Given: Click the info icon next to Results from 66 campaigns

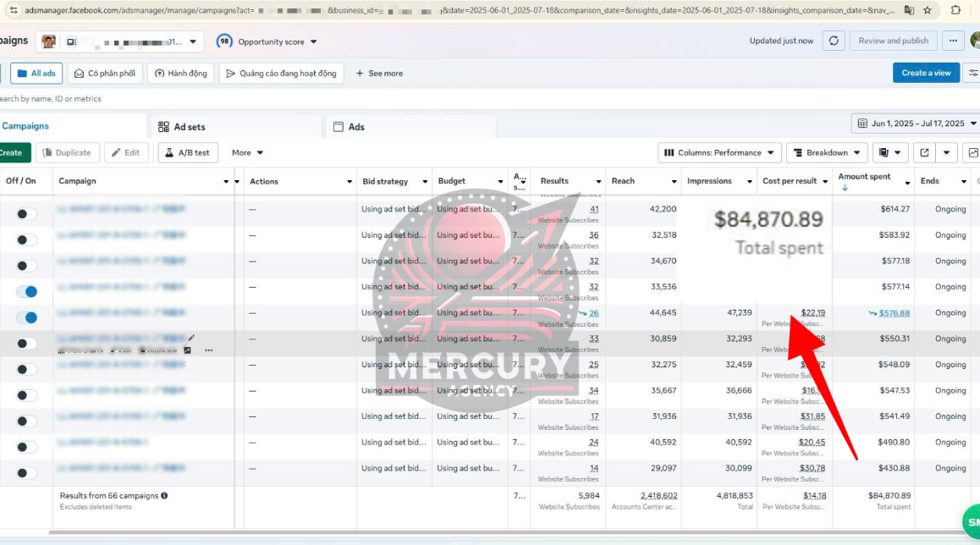Looking at the screenshot, I should (164, 496).
